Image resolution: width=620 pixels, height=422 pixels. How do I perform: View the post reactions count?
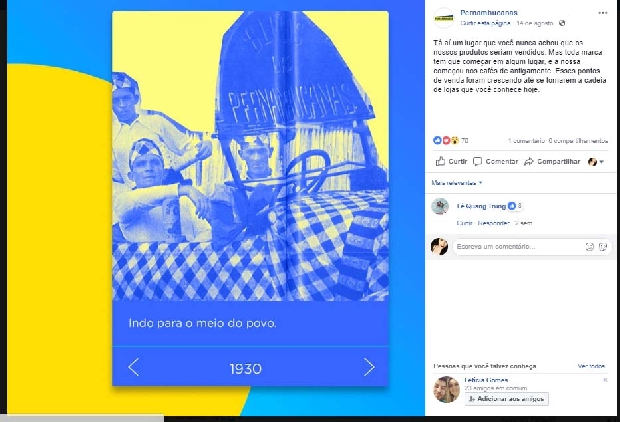pos(451,140)
